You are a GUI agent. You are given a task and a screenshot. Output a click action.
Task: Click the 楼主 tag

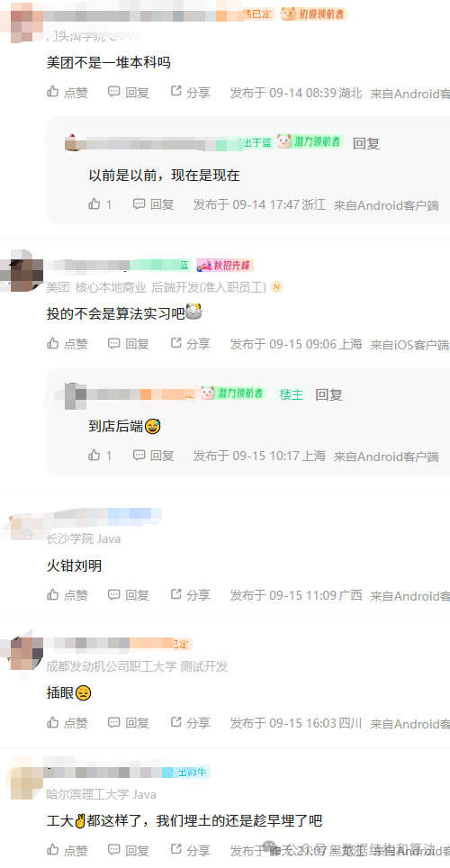[x=291, y=394]
